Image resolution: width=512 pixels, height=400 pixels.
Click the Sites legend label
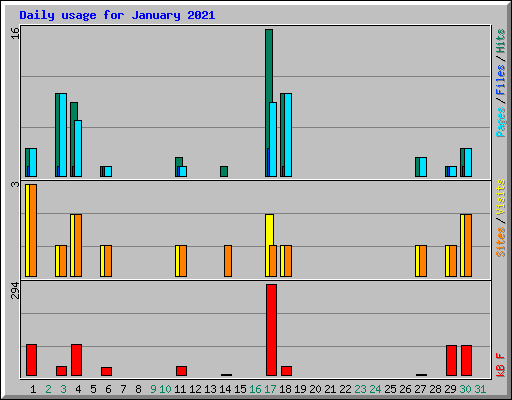pos(500,242)
